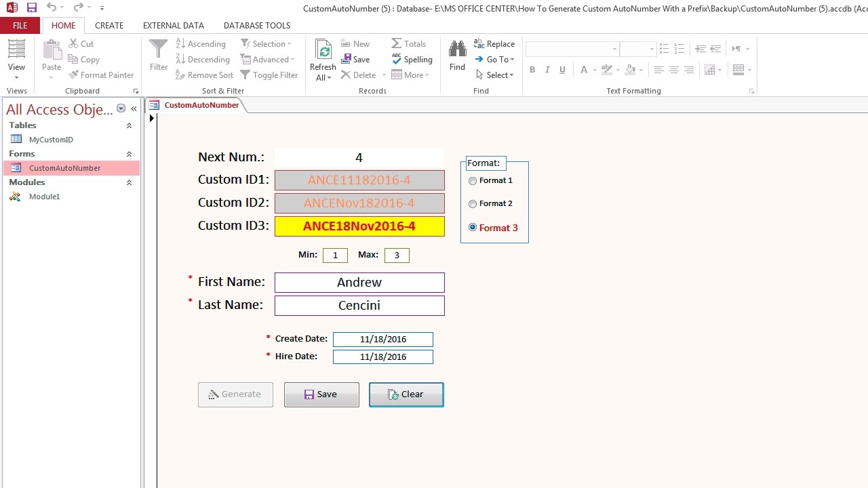Toggle Bold text formatting
868x488 pixels.
point(532,70)
